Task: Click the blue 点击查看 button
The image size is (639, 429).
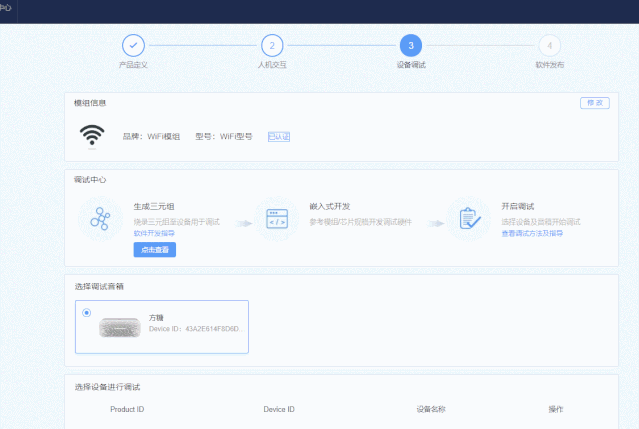Action: tap(155, 250)
